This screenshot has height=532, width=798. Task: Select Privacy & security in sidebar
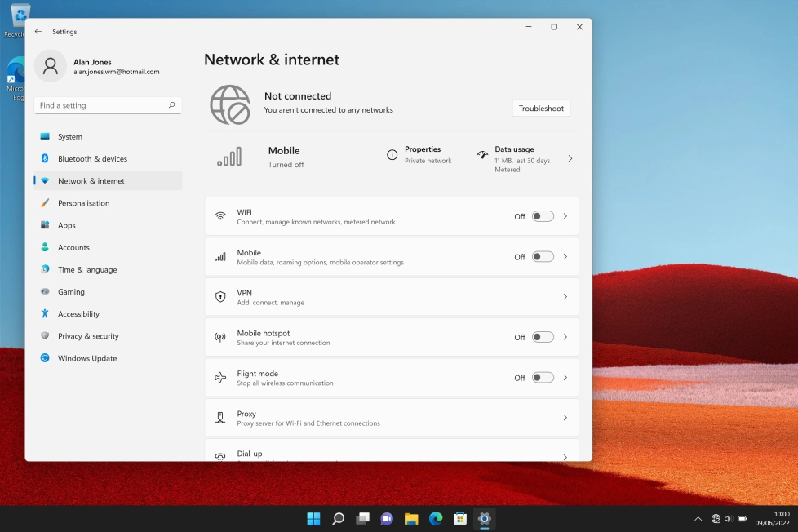tap(88, 336)
